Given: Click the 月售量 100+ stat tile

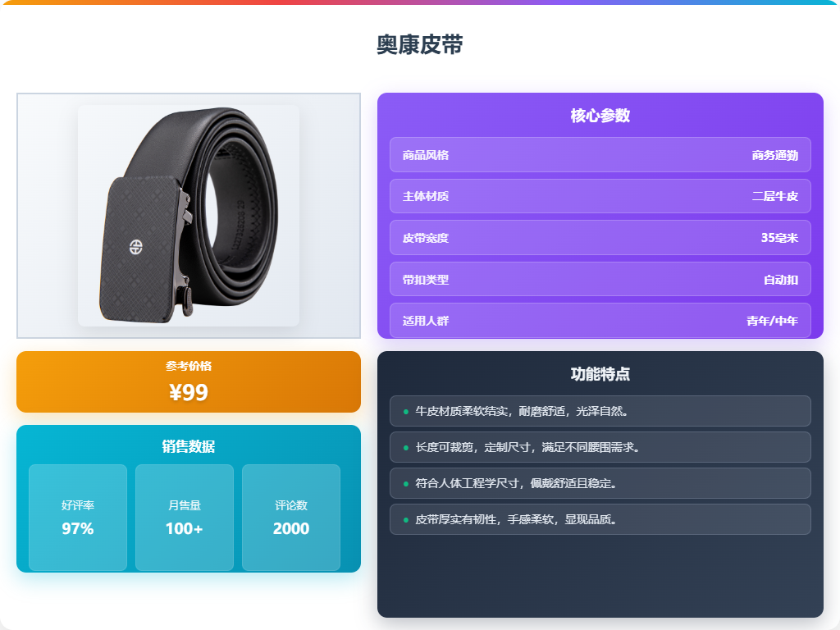Looking at the screenshot, I should 185,518.
